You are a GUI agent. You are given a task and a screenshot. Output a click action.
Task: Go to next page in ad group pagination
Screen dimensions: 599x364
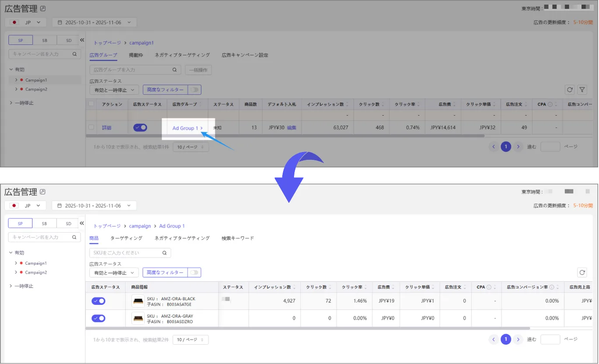[x=518, y=147]
